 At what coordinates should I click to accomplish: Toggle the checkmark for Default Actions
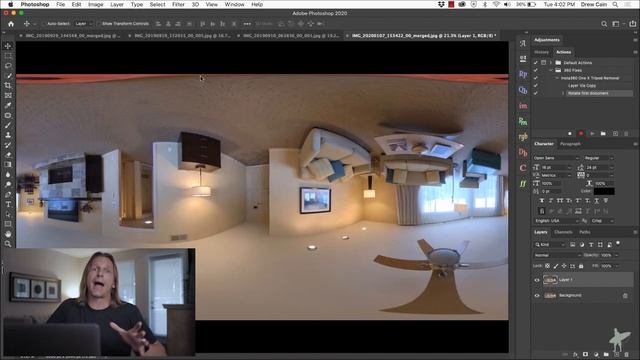point(536,63)
